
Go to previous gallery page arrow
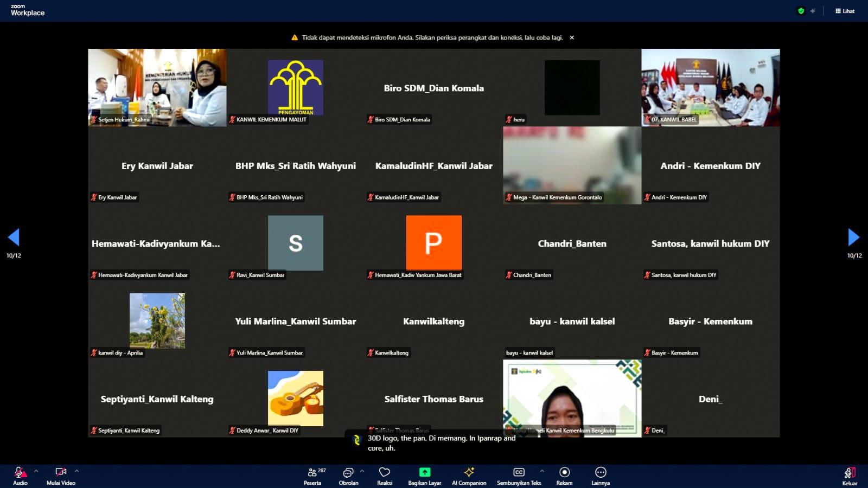(14, 237)
